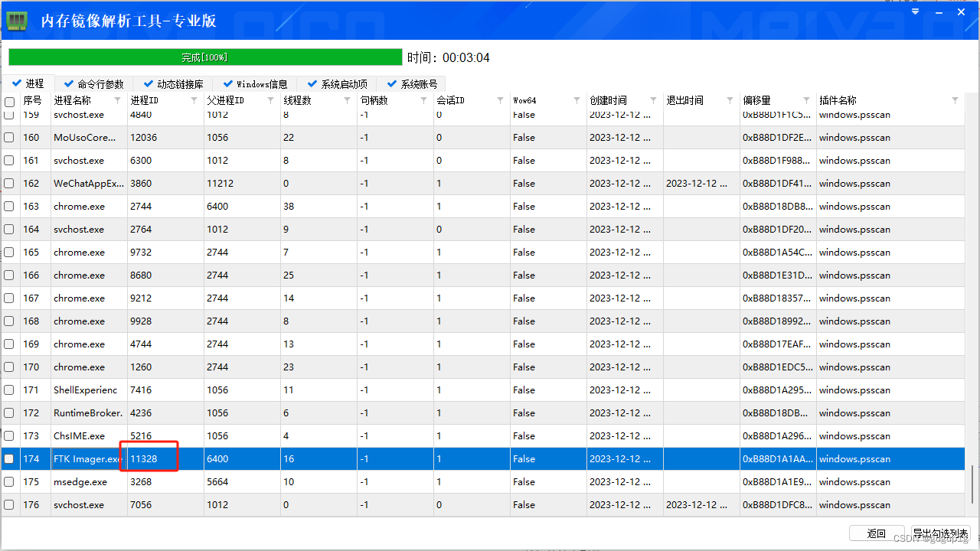Viewport: 980px width, 551px height.
Task: Tick the checkbox on row 176 svchost.exe
Action: pyautogui.click(x=9, y=505)
